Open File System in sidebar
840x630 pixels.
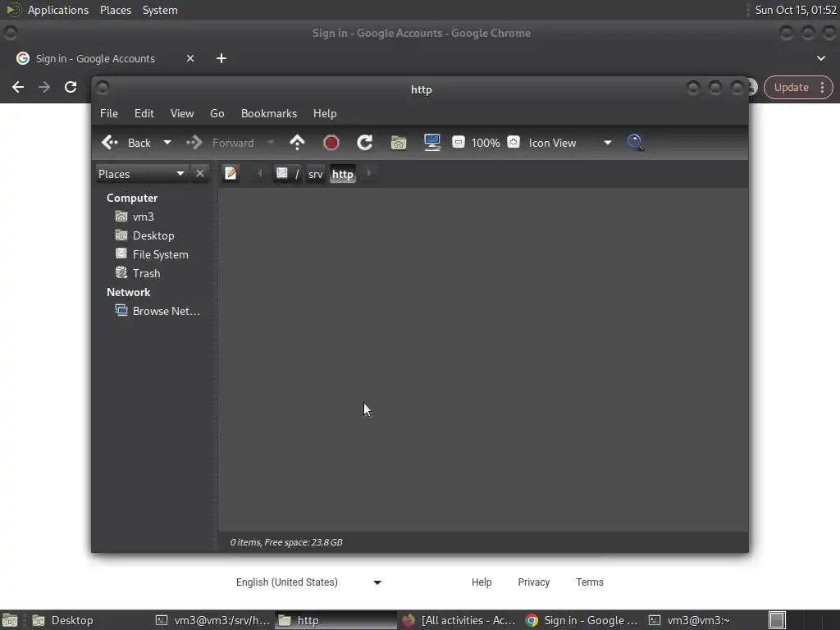tap(152, 254)
